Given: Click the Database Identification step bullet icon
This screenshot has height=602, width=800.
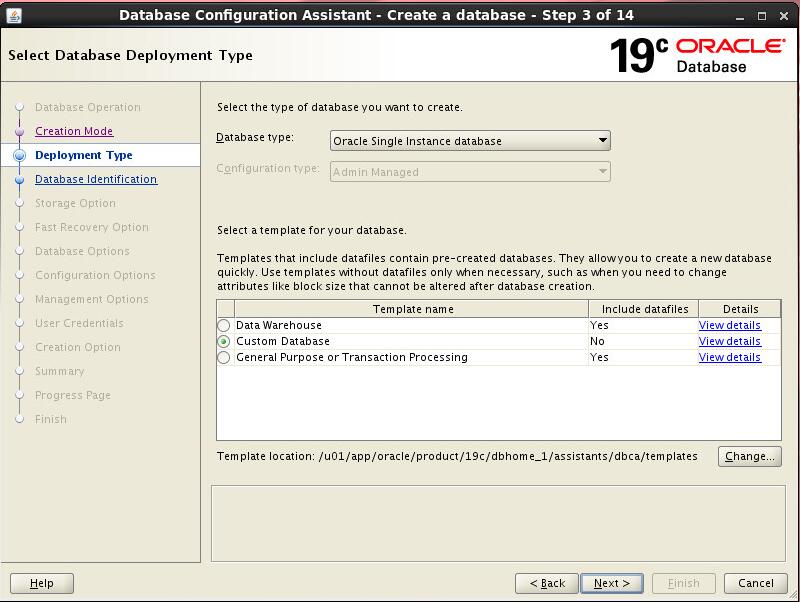Looking at the screenshot, I should click(x=19, y=180).
